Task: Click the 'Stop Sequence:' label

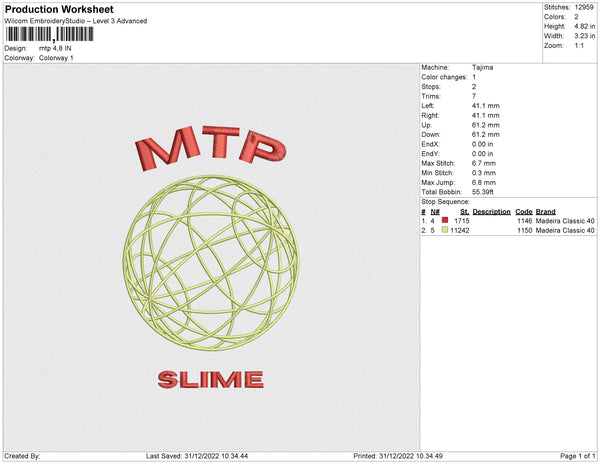Action: pyautogui.click(x=445, y=202)
